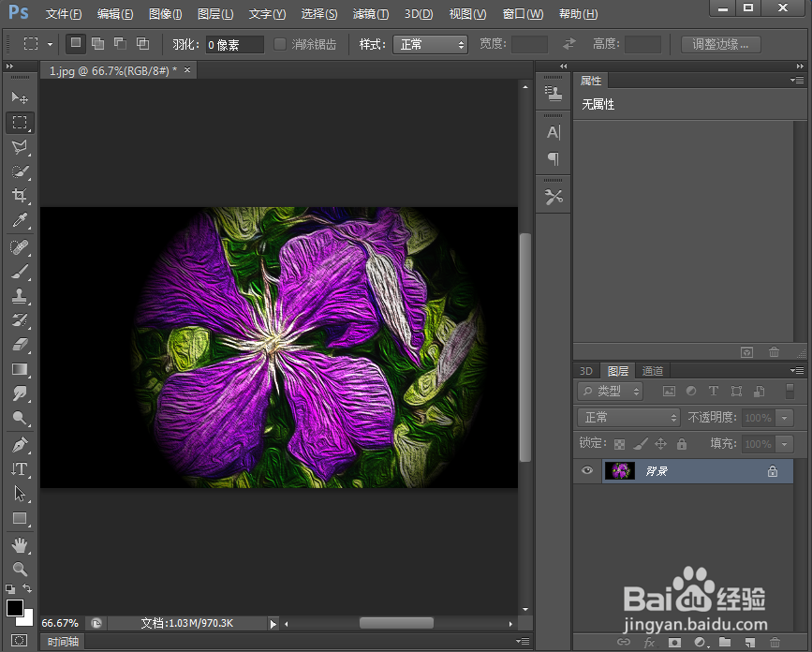Select the Pen tool

pyautogui.click(x=20, y=444)
